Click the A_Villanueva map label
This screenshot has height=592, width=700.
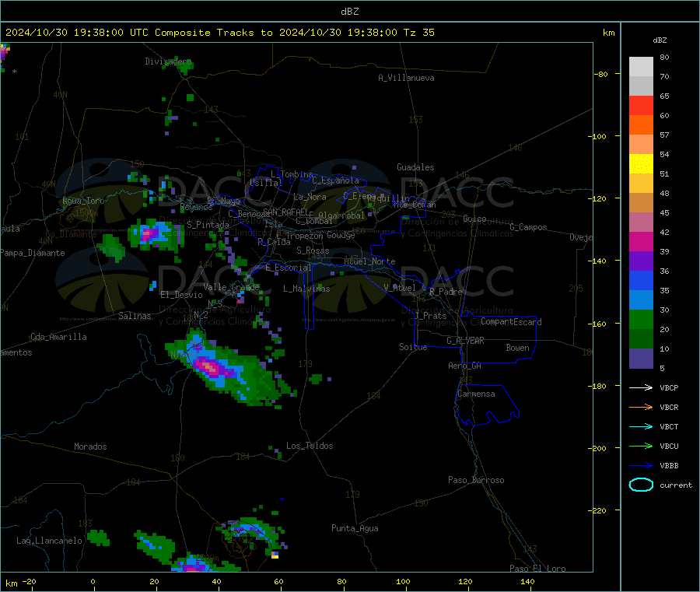(x=406, y=78)
